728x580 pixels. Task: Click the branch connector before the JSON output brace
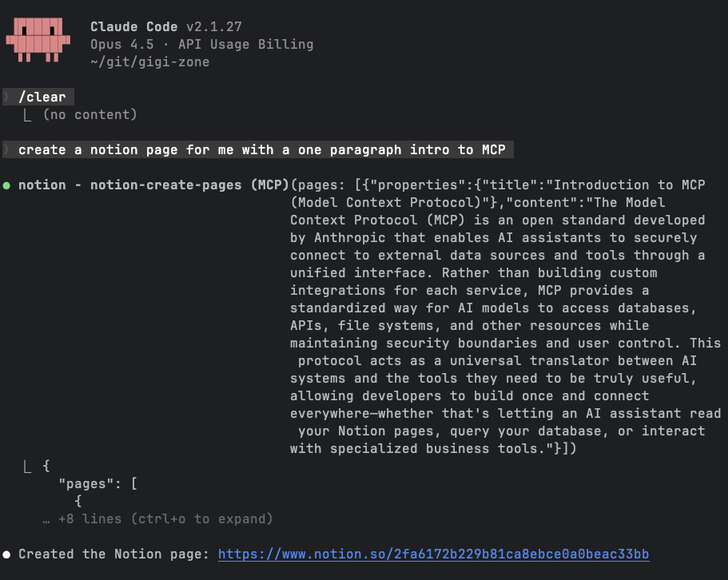click(x=27, y=467)
